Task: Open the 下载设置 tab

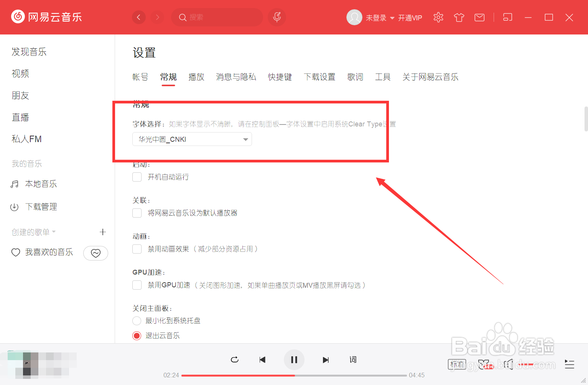Action: tap(320, 77)
